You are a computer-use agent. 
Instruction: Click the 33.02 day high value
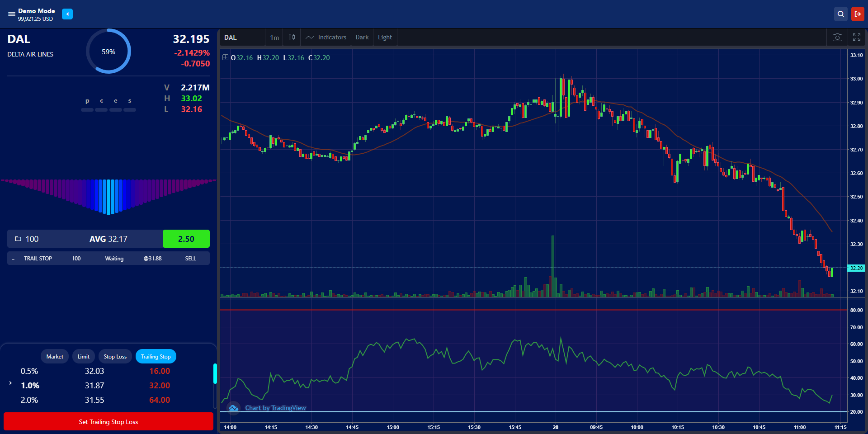[x=192, y=99]
